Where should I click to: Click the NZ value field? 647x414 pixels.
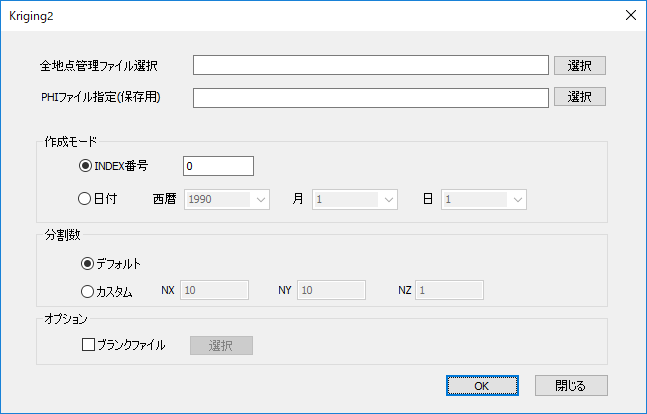pos(450,291)
